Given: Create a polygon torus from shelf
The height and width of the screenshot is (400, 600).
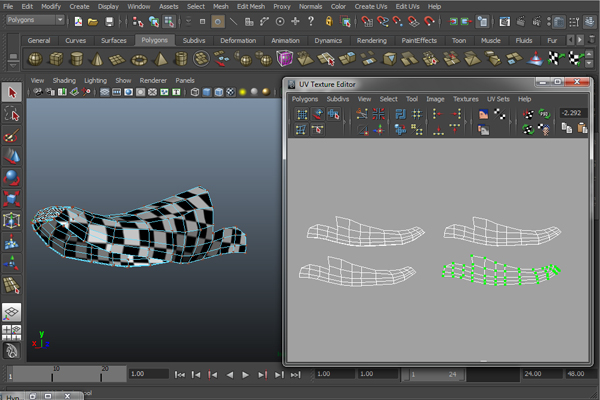Looking at the screenshot, I should (139, 59).
